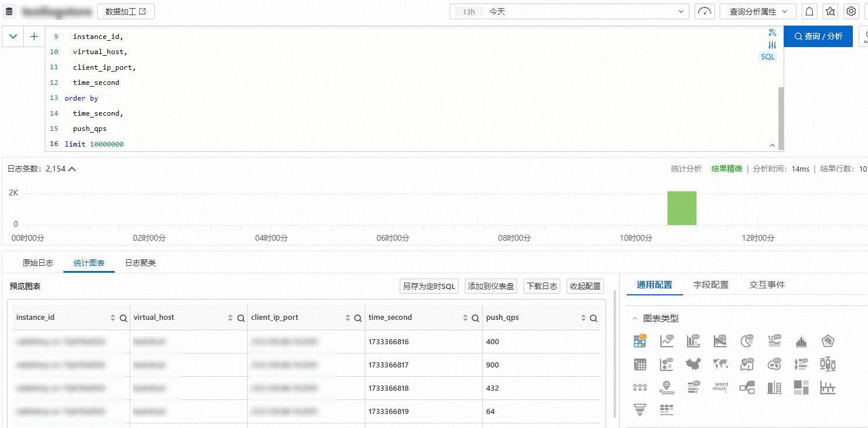Viewport: 868px width, 428px height.
Task: Click the logstore database icon
Action: tap(9, 12)
